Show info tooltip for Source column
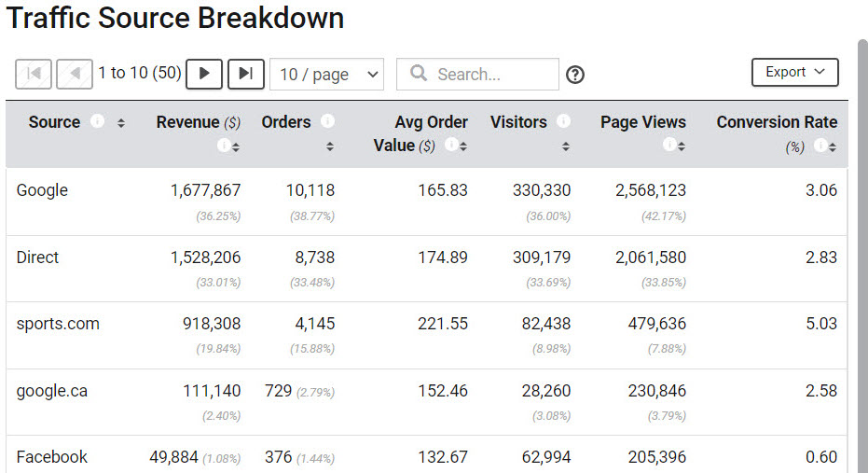The image size is (868, 473). 97,120
